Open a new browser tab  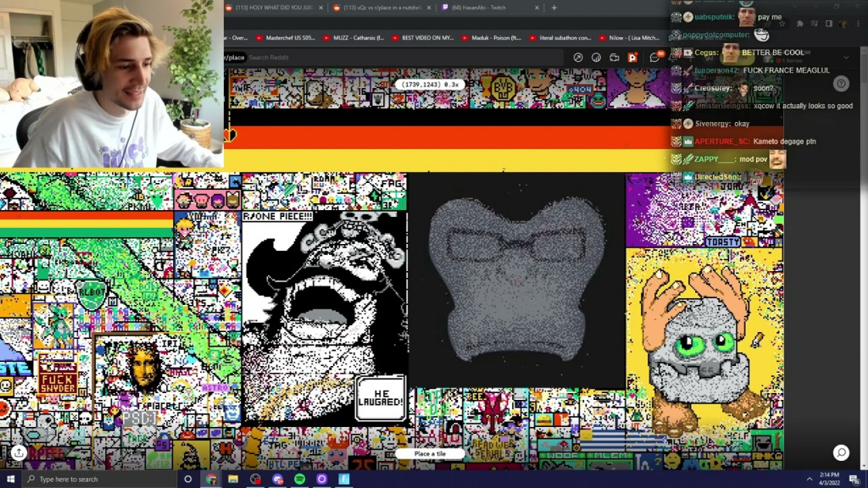tap(554, 8)
